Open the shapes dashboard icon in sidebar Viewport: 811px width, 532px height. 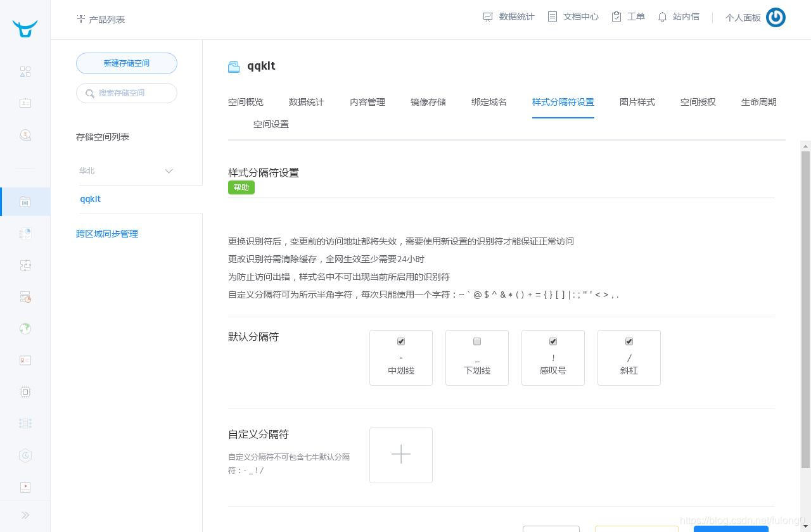click(x=25, y=72)
